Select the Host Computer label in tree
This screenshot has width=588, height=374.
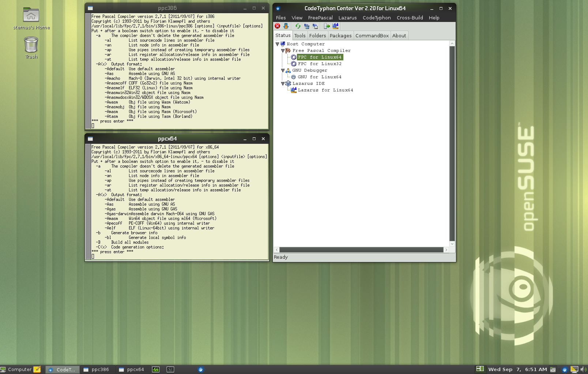tap(306, 44)
